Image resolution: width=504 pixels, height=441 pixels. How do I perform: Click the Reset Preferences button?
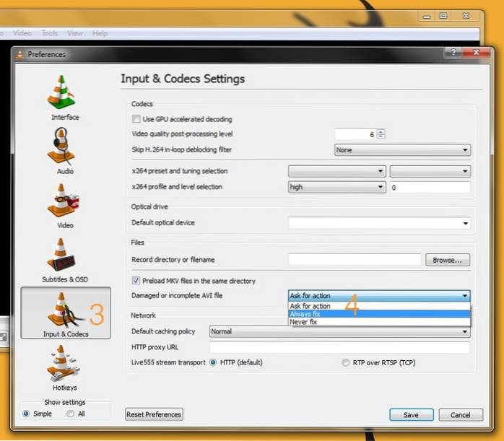click(154, 414)
